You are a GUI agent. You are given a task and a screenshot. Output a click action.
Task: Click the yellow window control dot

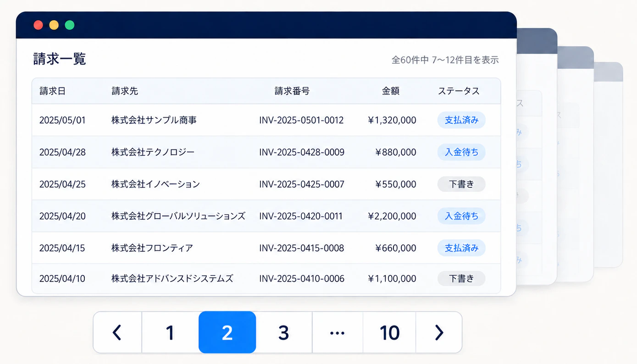54,25
